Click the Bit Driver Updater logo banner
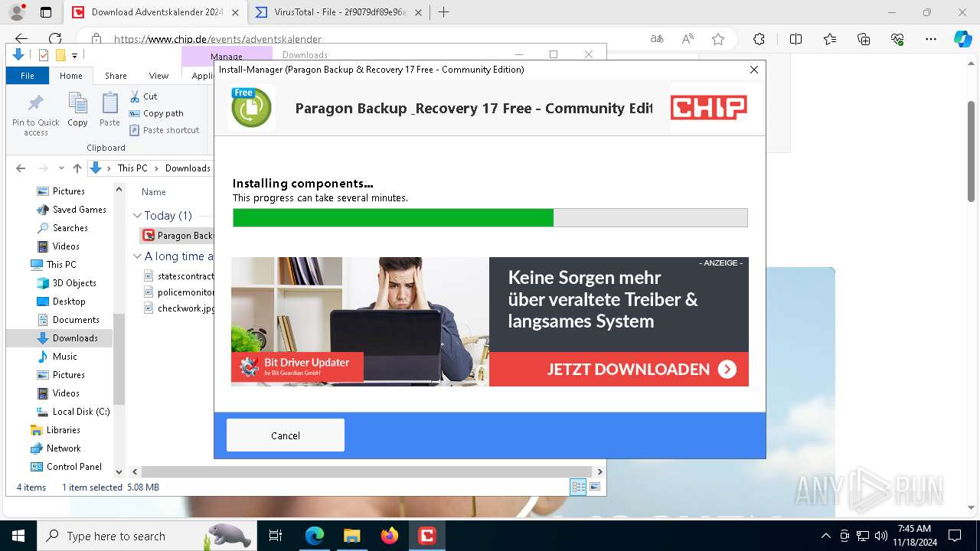 (x=297, y=367)
